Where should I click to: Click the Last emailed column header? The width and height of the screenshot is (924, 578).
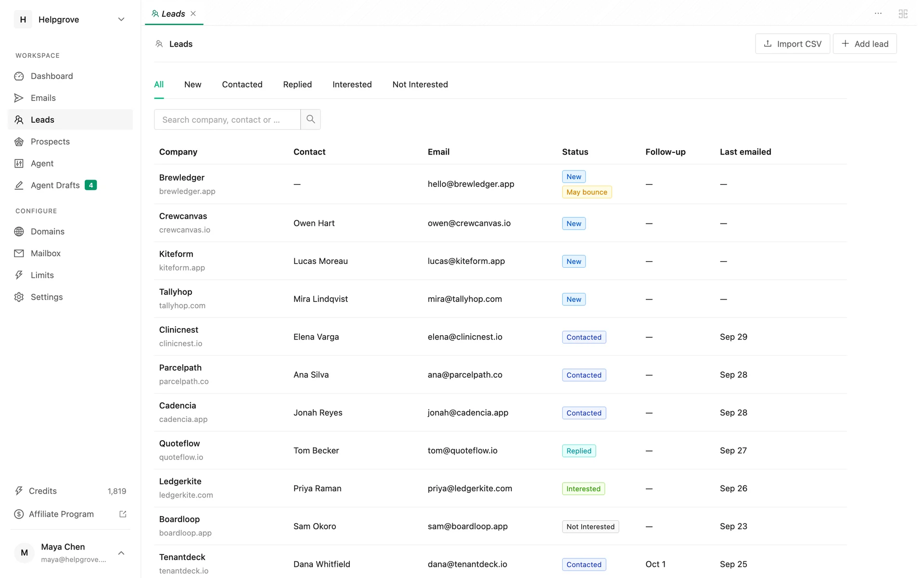tap(745, 152)
